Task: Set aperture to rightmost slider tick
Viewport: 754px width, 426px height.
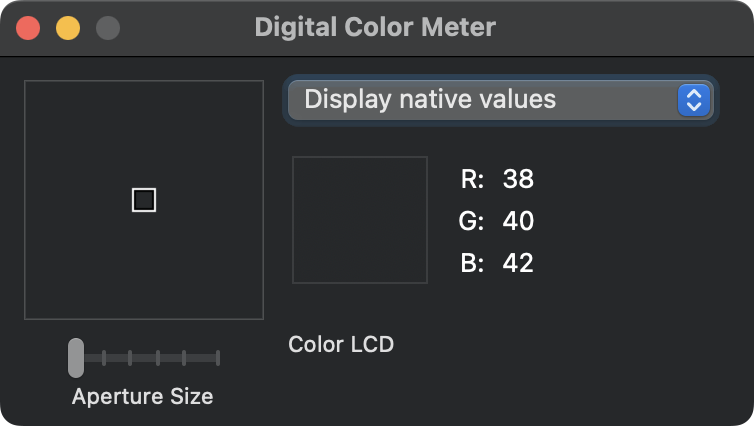Action: point(217,357)
